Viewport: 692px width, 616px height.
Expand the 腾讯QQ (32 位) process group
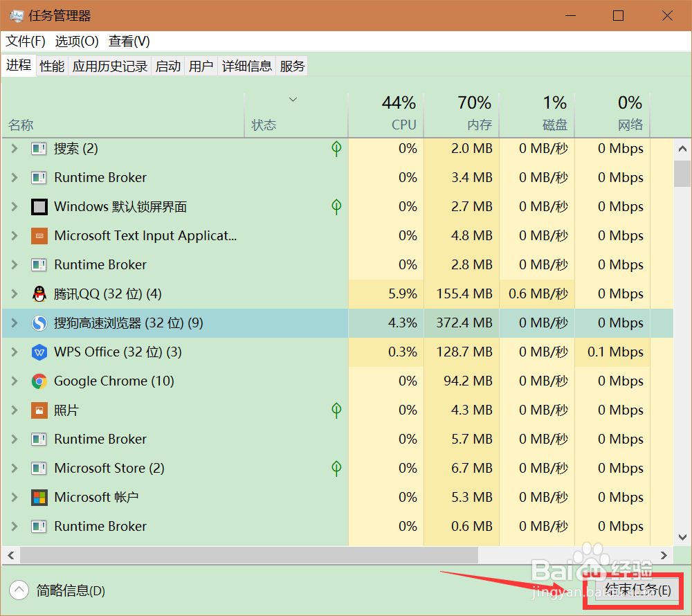click(15, 294)
